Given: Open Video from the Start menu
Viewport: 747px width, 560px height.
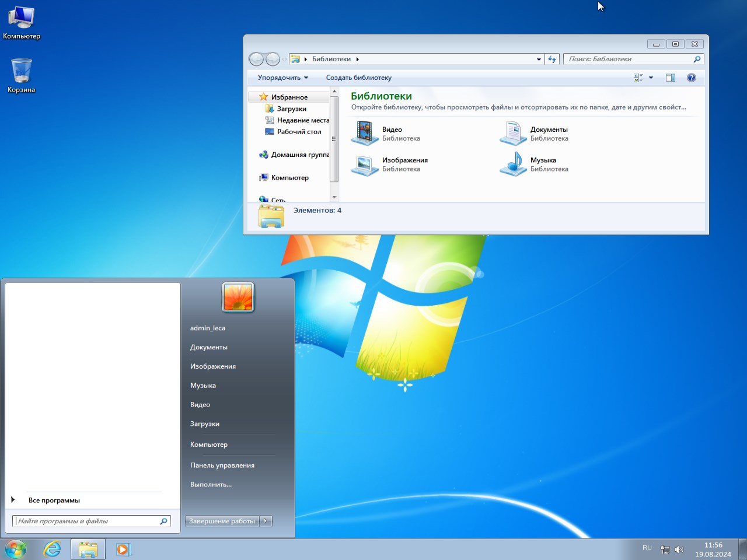Looking at the screenshot, I should [x=200, y=405].
